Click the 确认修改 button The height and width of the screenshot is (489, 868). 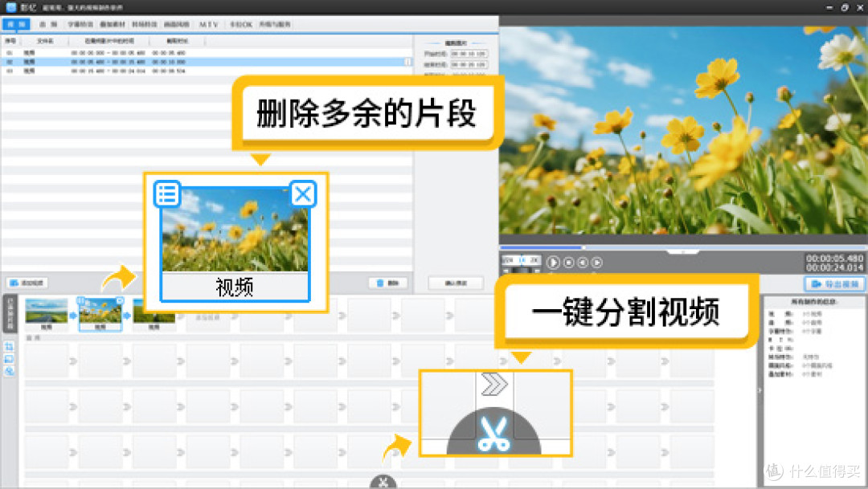coord(456,283)
